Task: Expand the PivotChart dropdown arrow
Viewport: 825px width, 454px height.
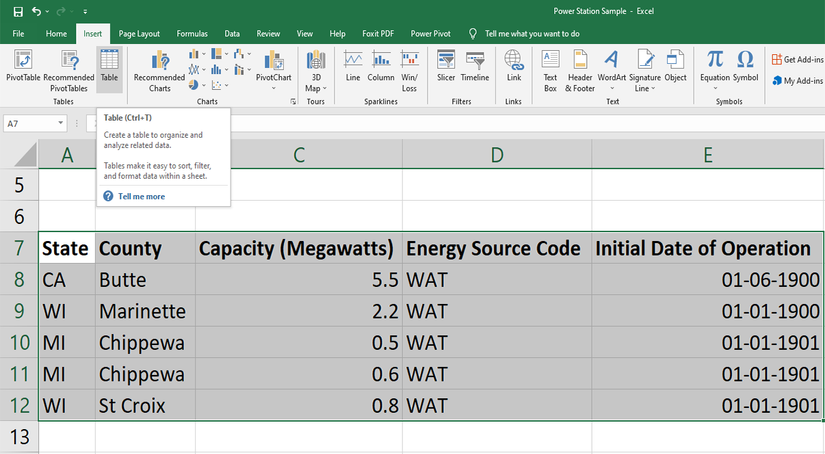Action: click(x=274, y=88)
